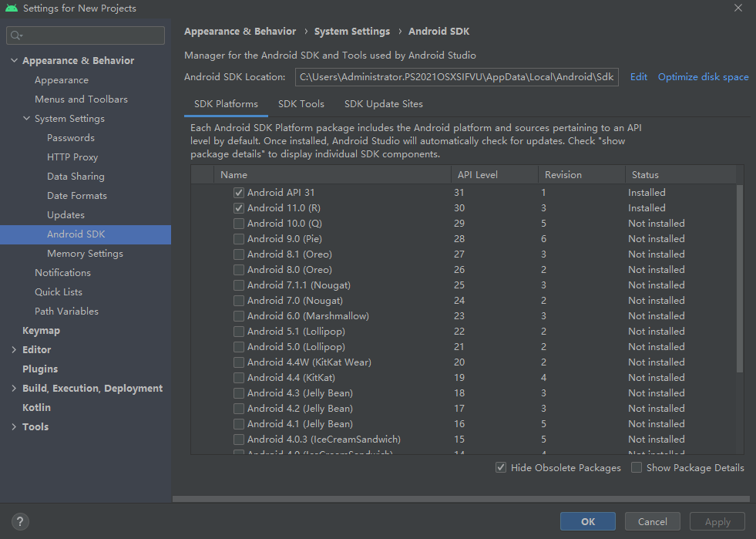The width and height of the screenshot is (756, 539).
Task: Collapse the Appearance & Behavior section
Action: (x=14, y=61)
